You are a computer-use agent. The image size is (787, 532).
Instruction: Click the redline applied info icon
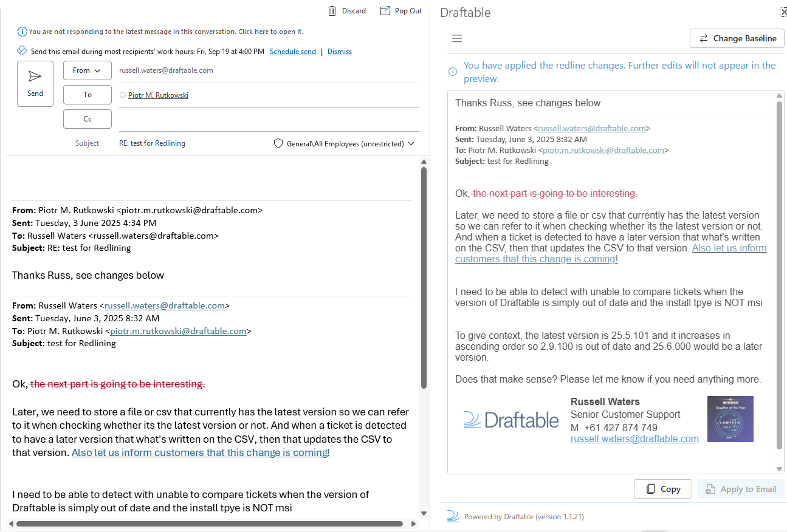pyautogui.click(x=453, y=72)
